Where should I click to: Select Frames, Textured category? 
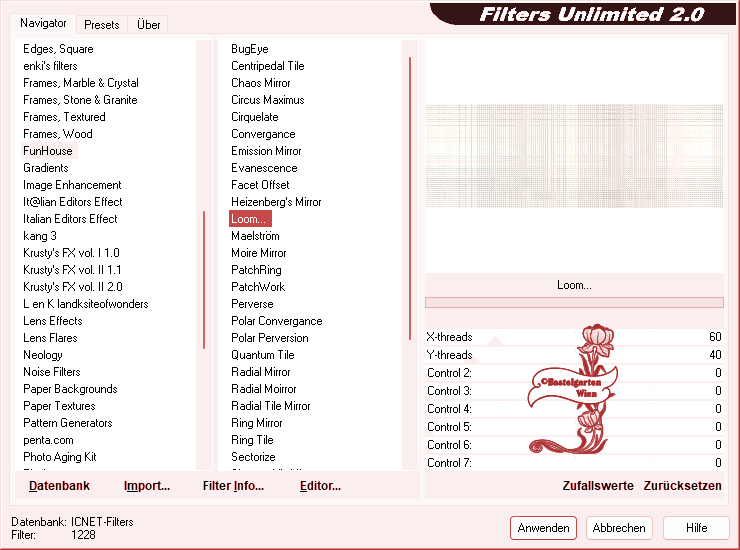tap(64, 117)
